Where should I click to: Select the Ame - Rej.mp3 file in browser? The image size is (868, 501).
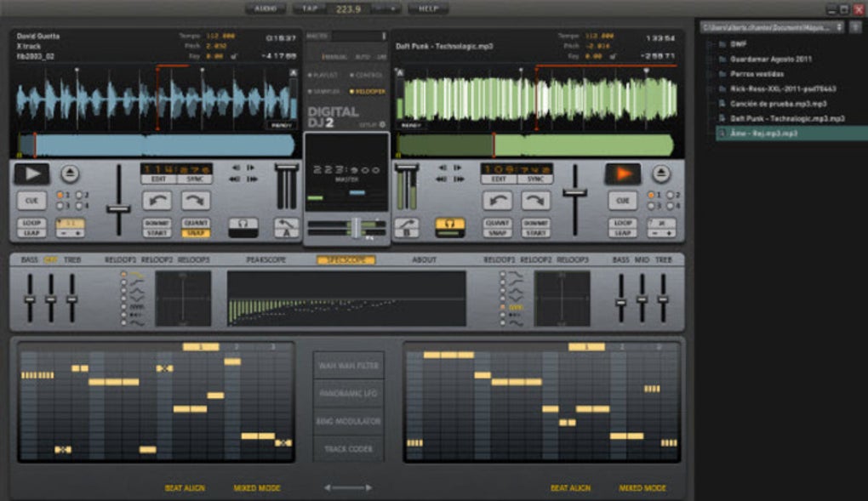792,134
